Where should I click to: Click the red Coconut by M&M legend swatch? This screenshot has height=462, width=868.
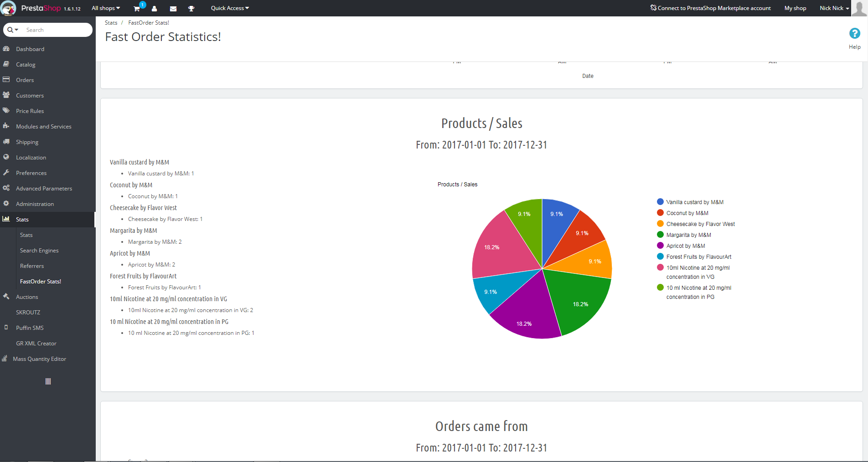tap(660, 213)
